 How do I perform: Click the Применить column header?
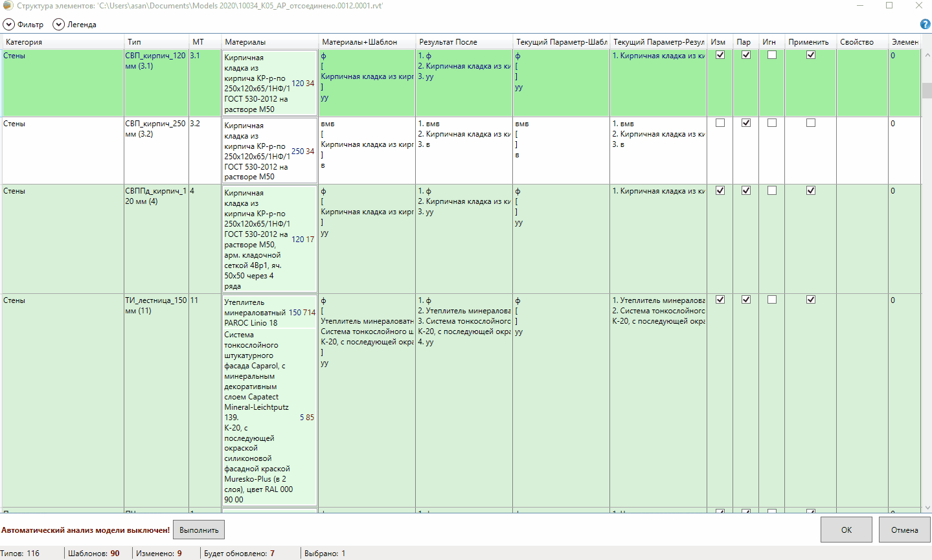coord(811,42)
